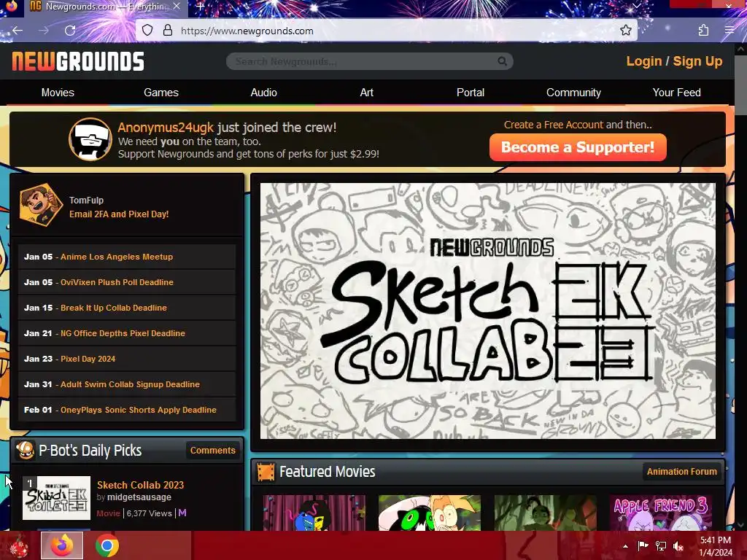Open the Movies menu
The image size is (747, 560).
(x=58, y=93)
